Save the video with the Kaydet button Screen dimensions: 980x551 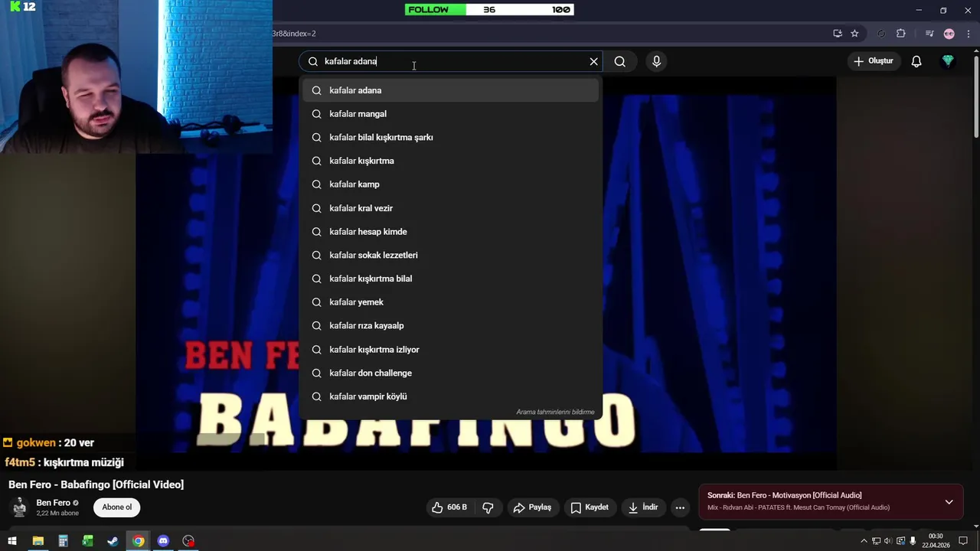590,507
